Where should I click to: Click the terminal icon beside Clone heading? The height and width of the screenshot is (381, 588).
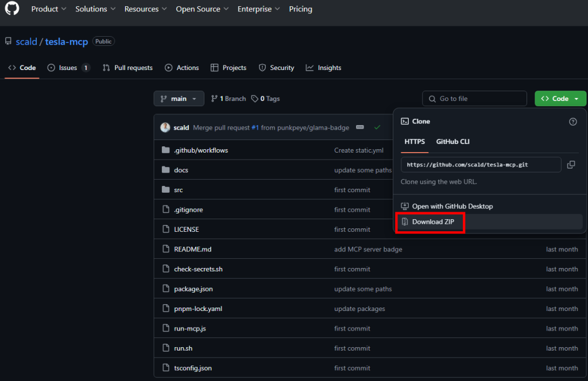(x=405, y=122)
